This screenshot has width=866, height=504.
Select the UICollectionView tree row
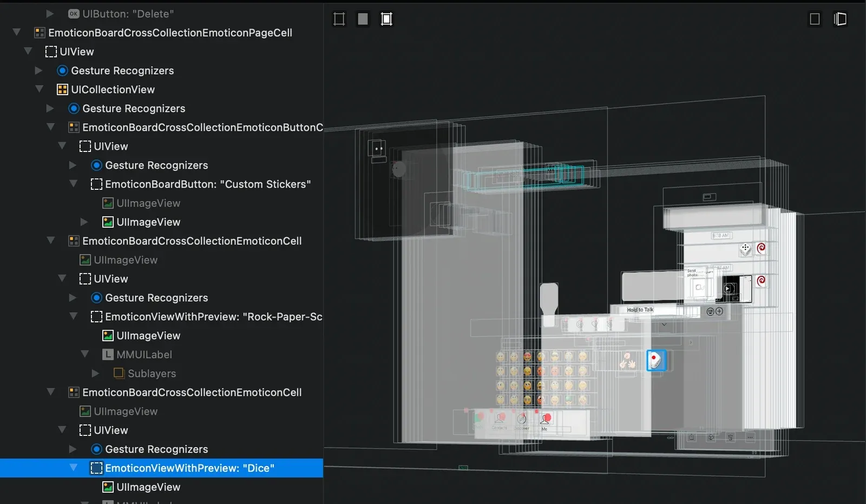162,89
